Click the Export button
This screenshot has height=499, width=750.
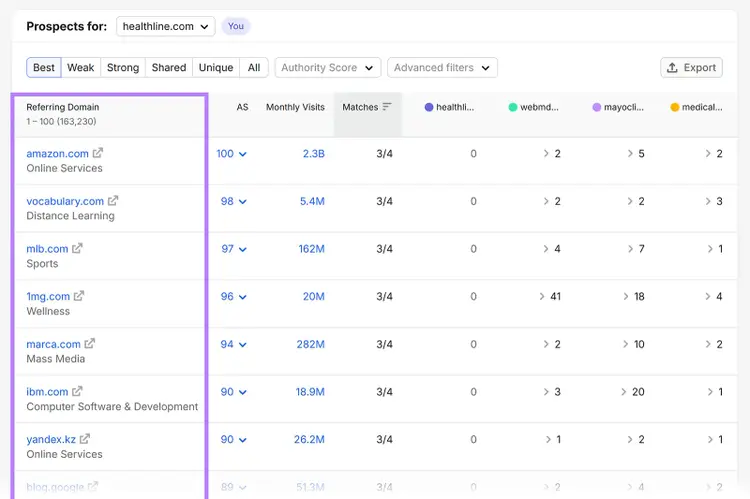tap(692, 67)
